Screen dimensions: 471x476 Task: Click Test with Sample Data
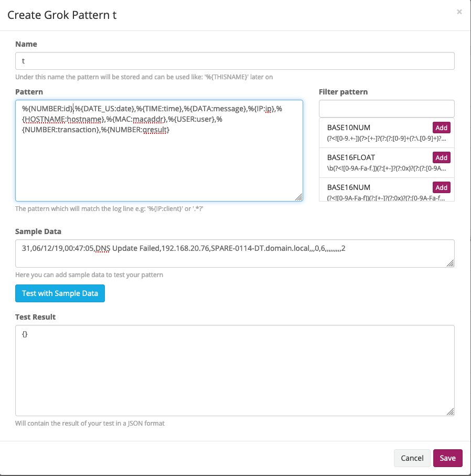pos(60,293)
